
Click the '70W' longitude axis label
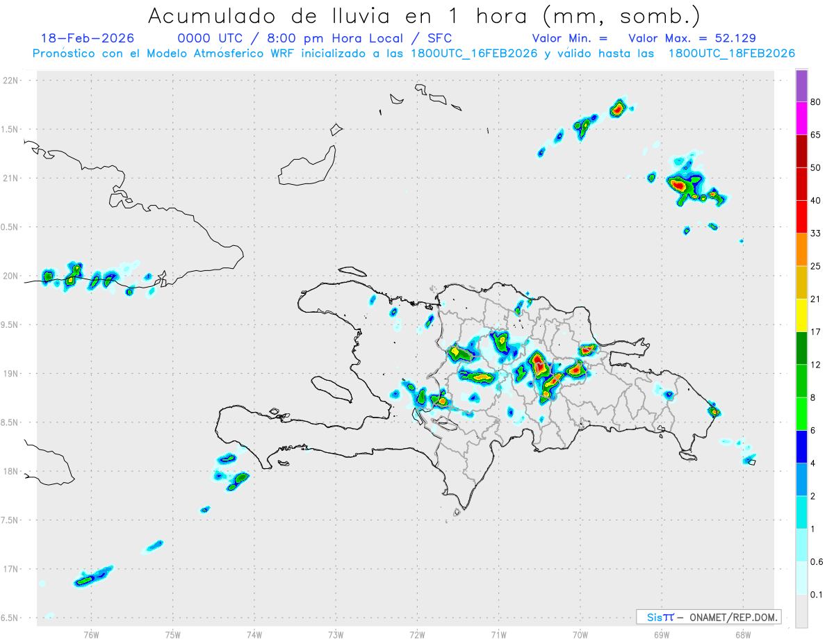click(x=580, y=634)
